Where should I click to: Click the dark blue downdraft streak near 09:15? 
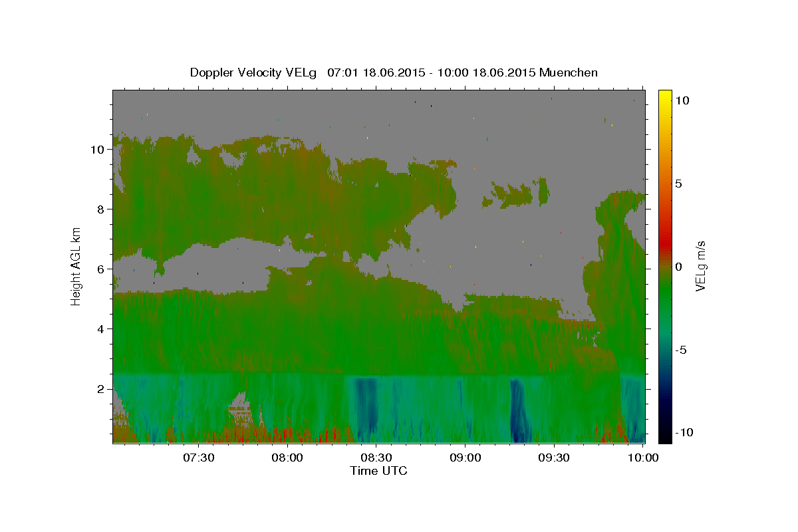(x=518, y=409)
